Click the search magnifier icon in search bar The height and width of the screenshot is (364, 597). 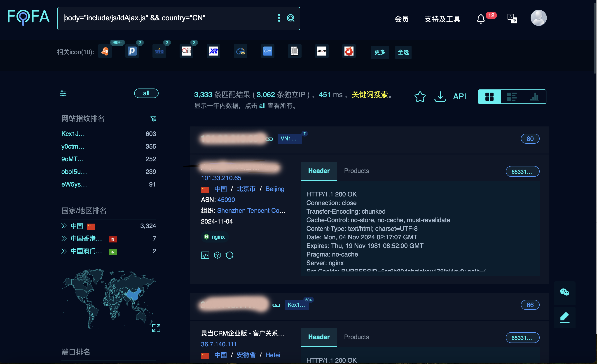(290, 18)
